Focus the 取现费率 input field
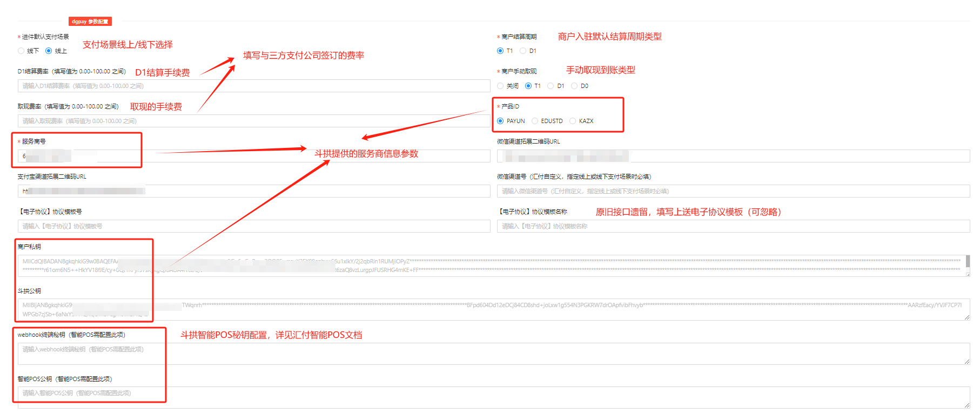The image size is (980, 414). click(254, 121)
